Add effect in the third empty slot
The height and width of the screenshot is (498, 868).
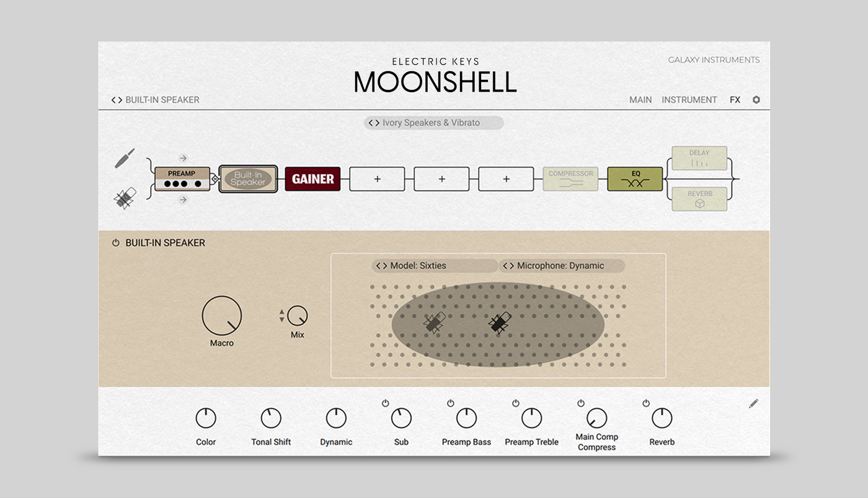point(506,179)
